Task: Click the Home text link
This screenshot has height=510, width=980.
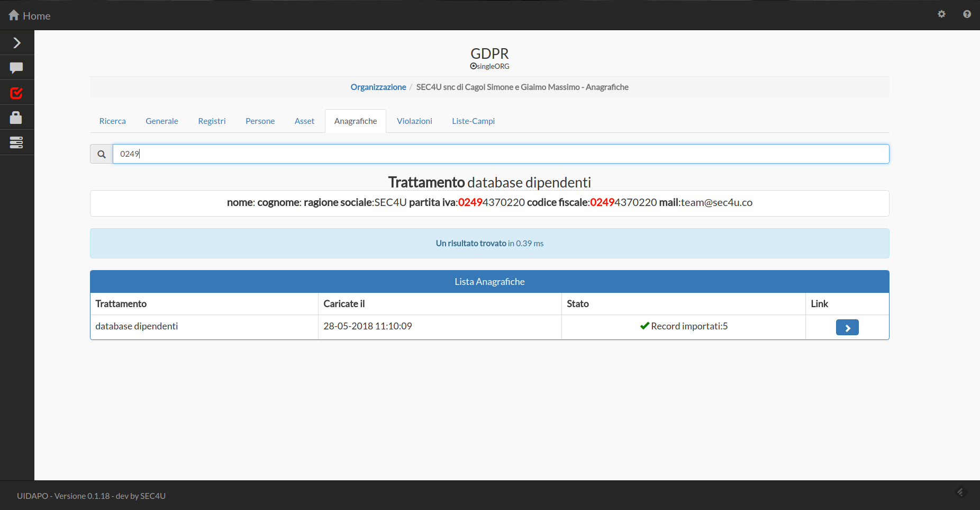Action: click(x=37, y=16)
